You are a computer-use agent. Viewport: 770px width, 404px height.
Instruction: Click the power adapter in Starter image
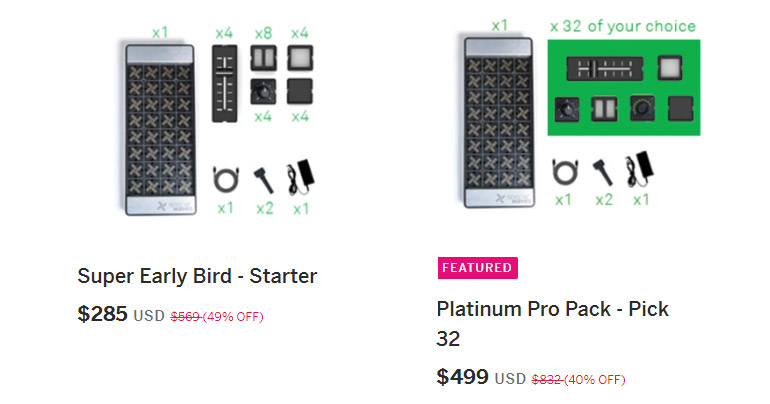298,178
